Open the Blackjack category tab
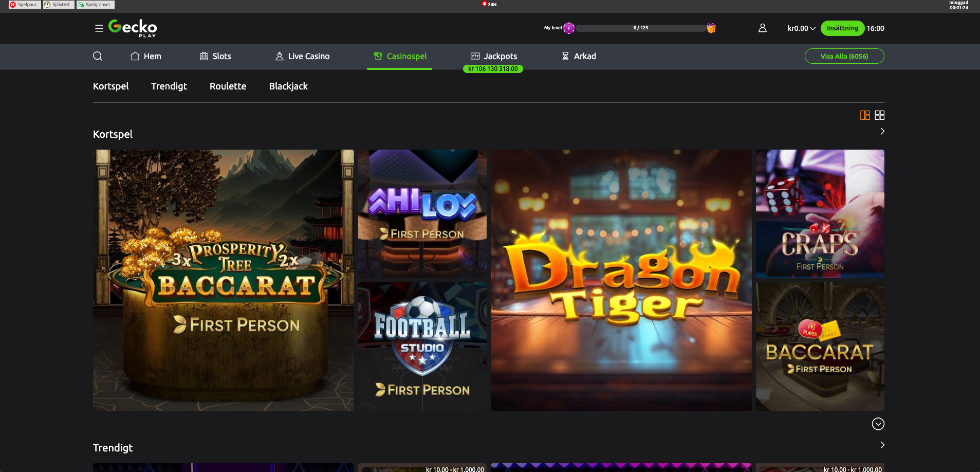 click(288, 86)
